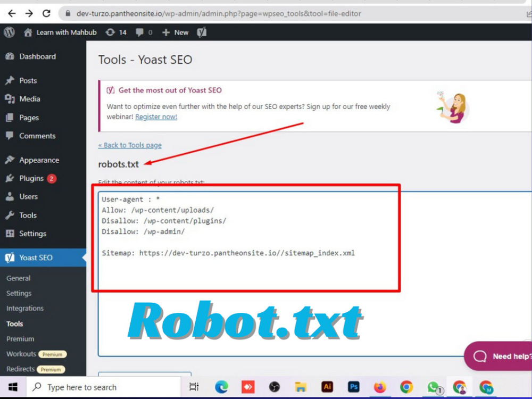
Task: Click the plus New content icon
Action: [166, 32]
